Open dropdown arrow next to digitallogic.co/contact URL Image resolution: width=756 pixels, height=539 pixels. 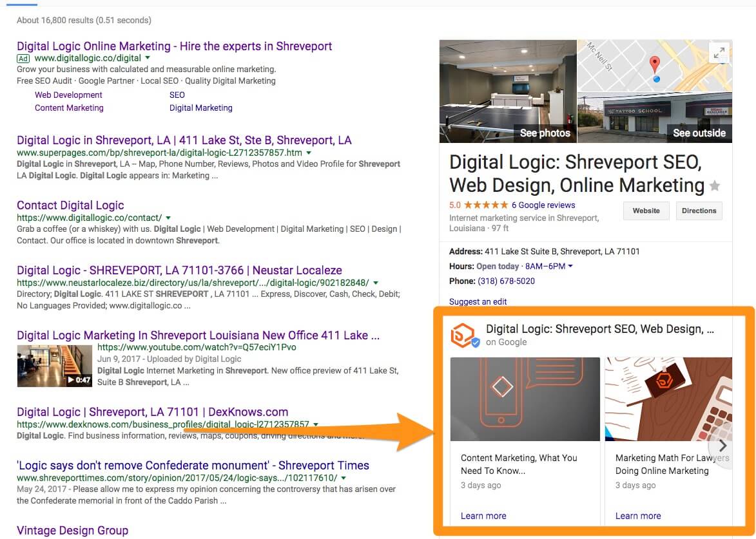tap(168, 218)
